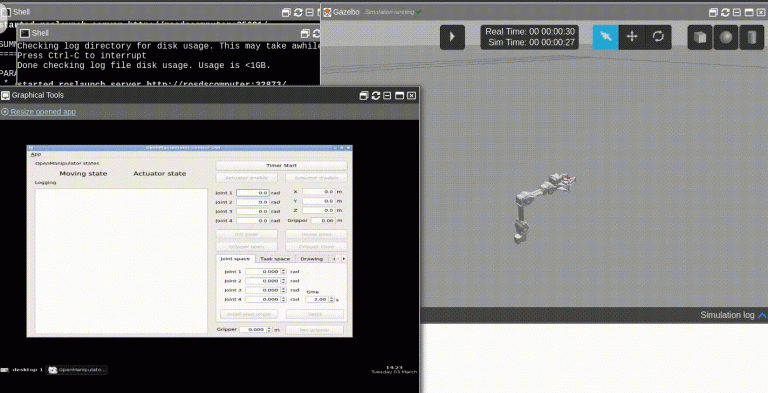Image resolution: width=768 pixels, height=393 pixels.
Task: Select the arrow selection mode tool
Action: tap(606, 37)
